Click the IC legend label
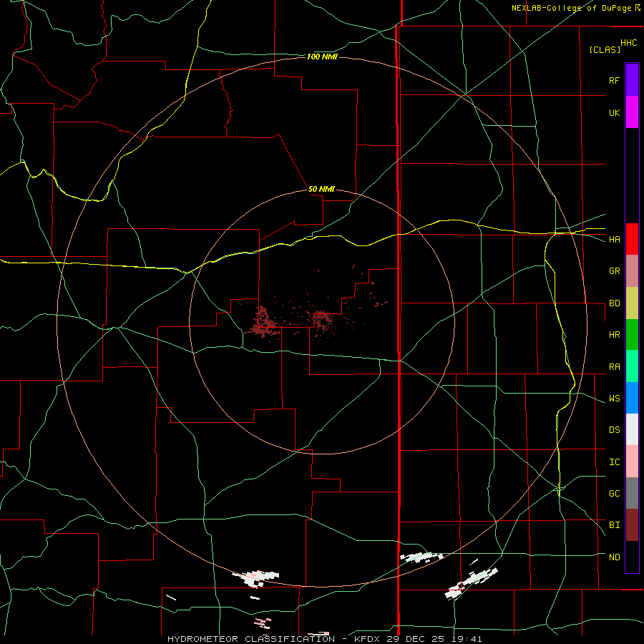This screenshot has width=644, height=644. 614,462
